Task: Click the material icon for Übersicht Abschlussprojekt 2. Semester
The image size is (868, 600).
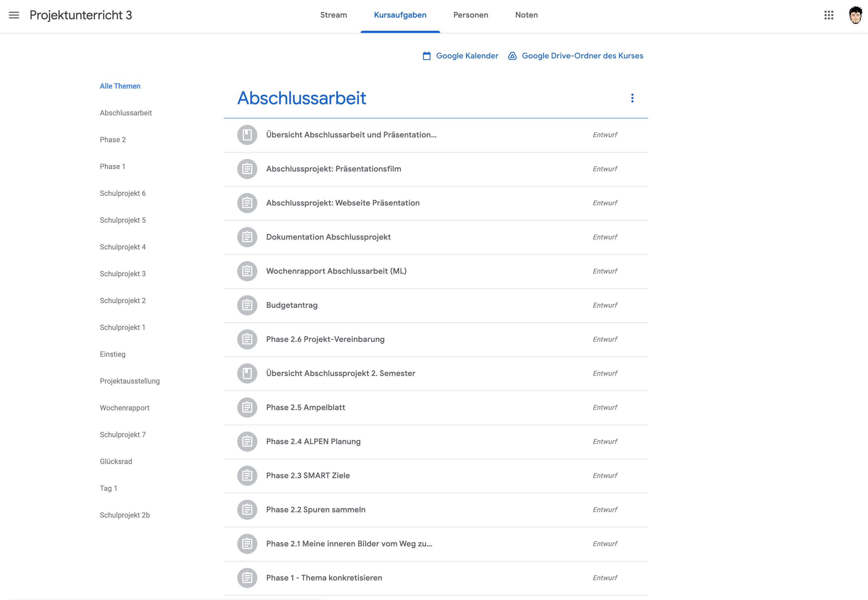Action: [x=247, y=373]
